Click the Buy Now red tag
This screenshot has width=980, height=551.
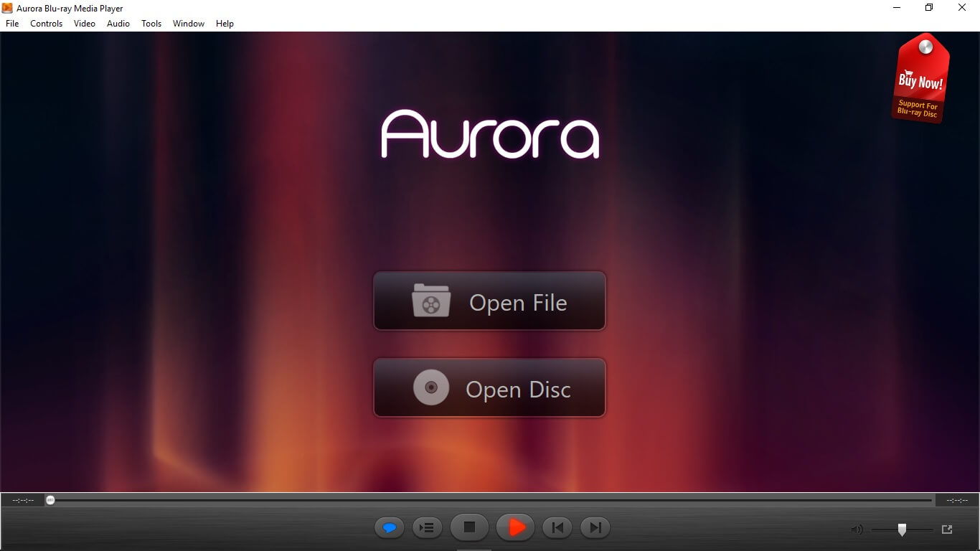coord(920,78)
